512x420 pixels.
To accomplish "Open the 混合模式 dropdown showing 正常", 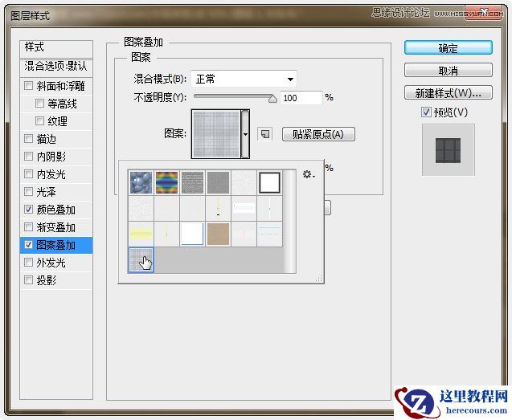I will coord(244,79).
